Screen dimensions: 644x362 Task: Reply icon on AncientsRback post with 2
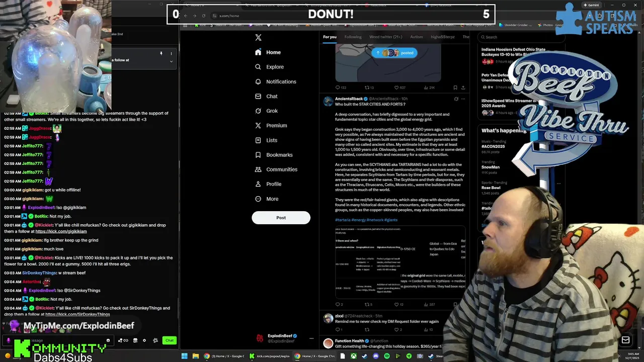pos(338,304)
